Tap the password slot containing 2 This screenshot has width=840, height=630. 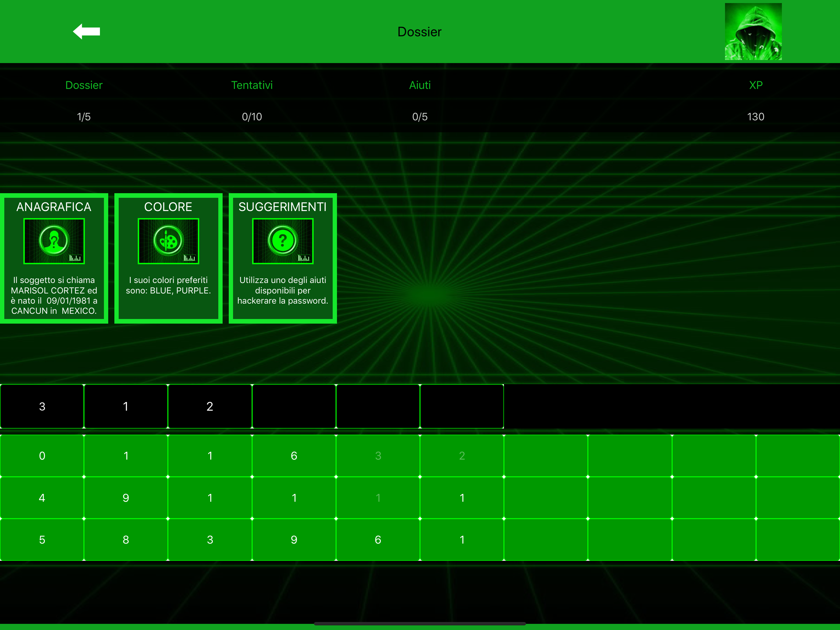210,406
